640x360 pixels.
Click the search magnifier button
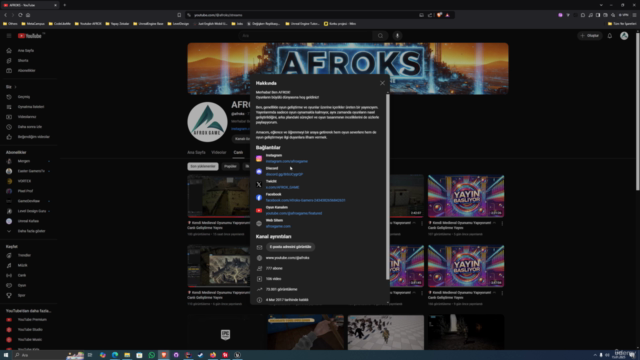point(380,36)
